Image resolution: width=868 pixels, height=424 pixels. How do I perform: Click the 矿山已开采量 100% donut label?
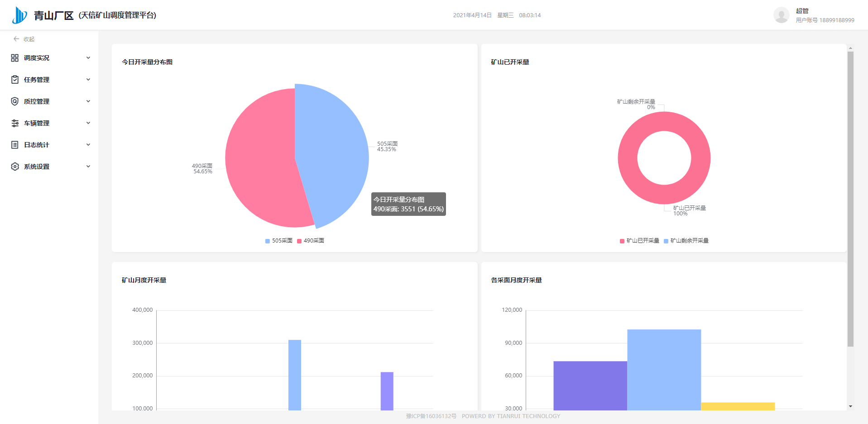pyautogui.click(x=689, y=211)
